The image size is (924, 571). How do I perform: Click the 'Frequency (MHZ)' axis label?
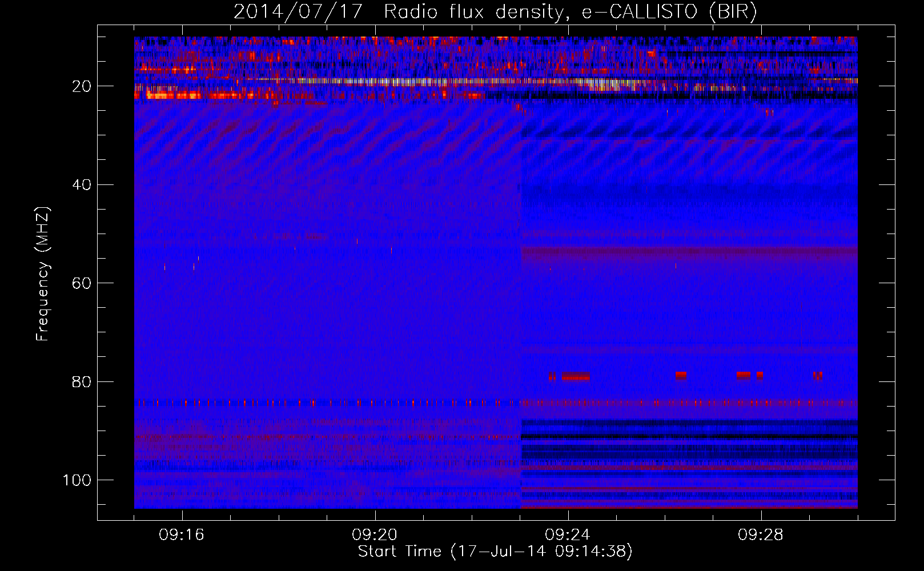click(x=43, y=274)
